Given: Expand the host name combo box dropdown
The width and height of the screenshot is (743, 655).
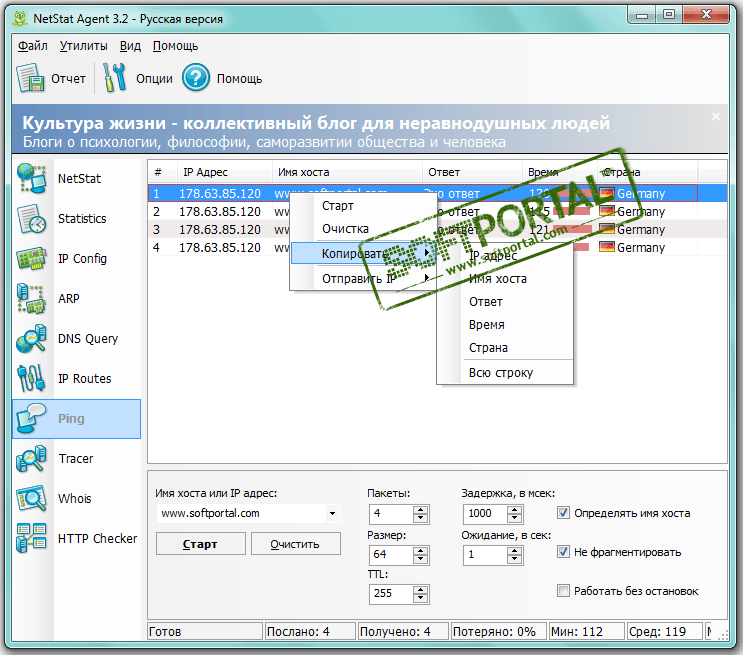Looking at the screenshot, I should [333, 513].
